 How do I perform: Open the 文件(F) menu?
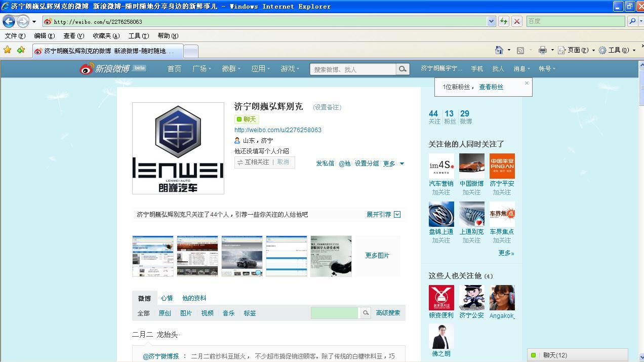15,36
